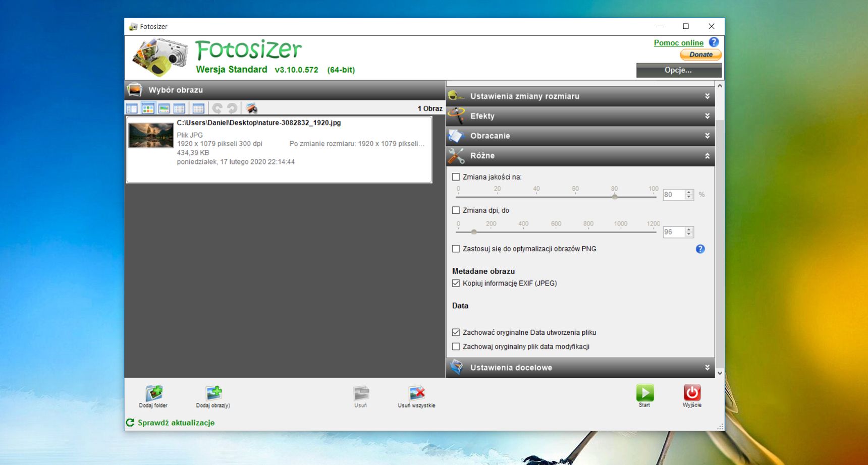868x465 pixels.
Task: Open the Opcje... button
Action: point(679,70)
